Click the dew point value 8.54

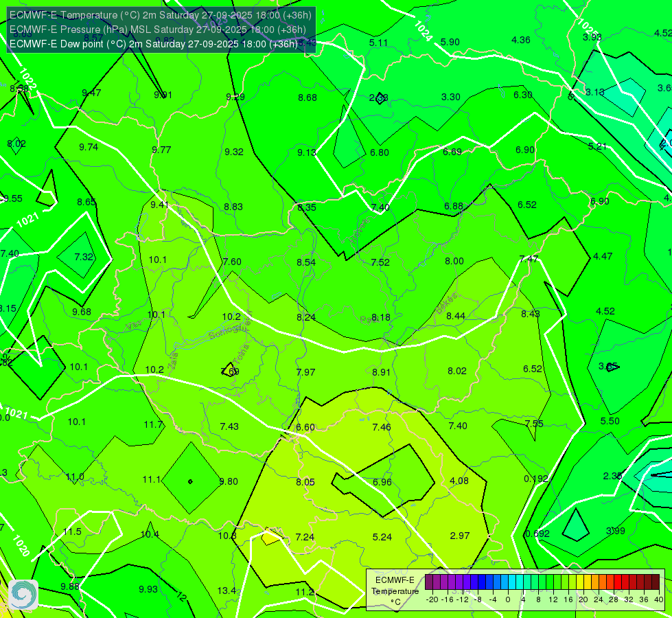306,262
